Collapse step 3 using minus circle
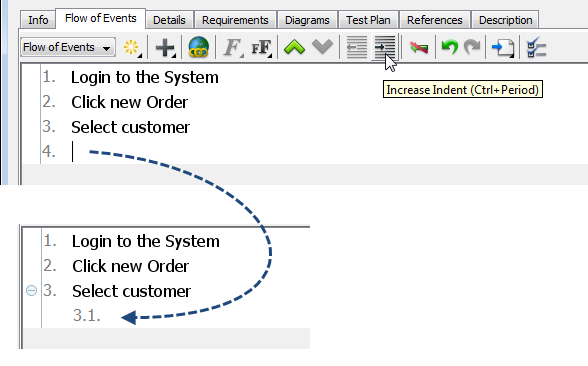 (32, 290)
